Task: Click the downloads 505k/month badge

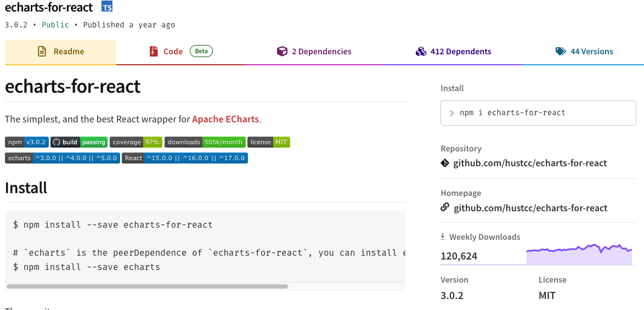Action: [205, 142]
